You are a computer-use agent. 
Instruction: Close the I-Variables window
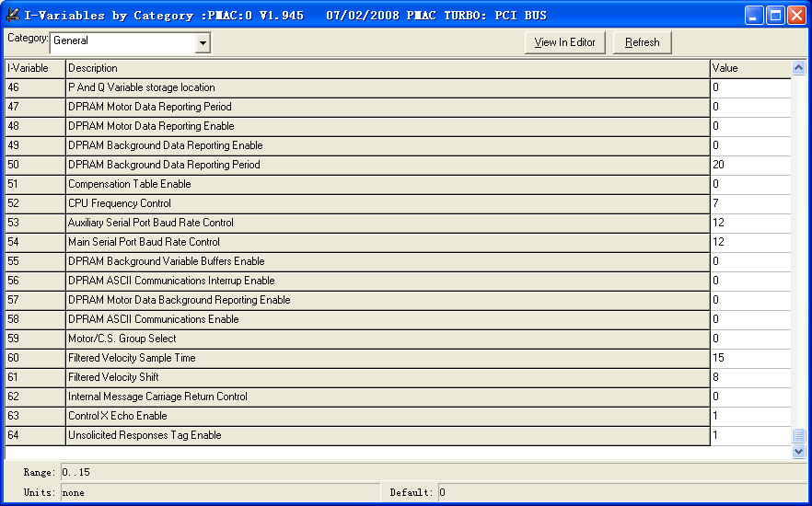pos(796,15)
